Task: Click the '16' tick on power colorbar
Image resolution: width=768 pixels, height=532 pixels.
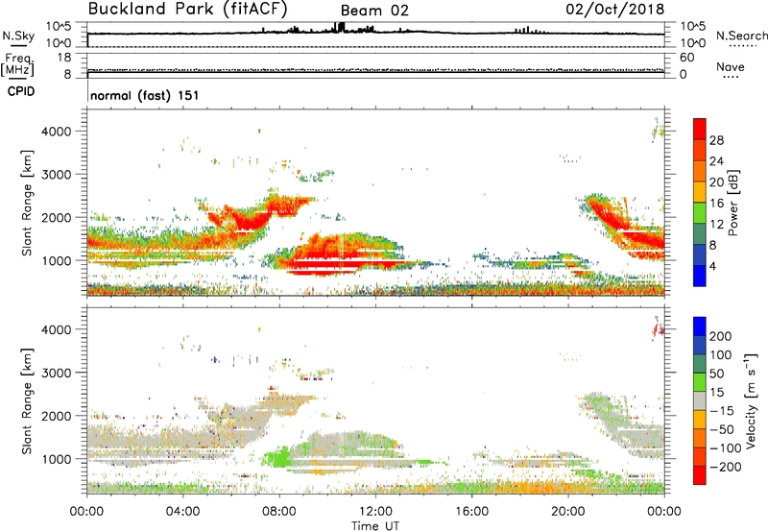Action: pos(716,204)
